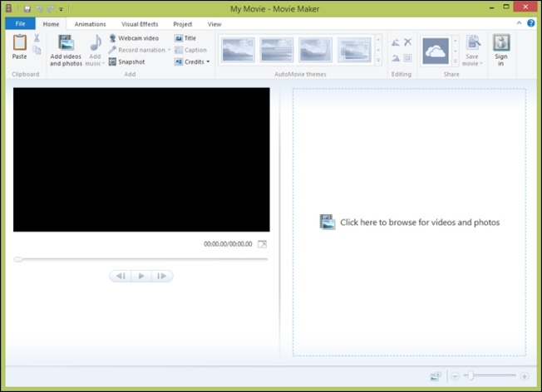This screenshot has width=542, height=392.
Task: Open the Help question mark icon
Action: click(x=530, y=23)
